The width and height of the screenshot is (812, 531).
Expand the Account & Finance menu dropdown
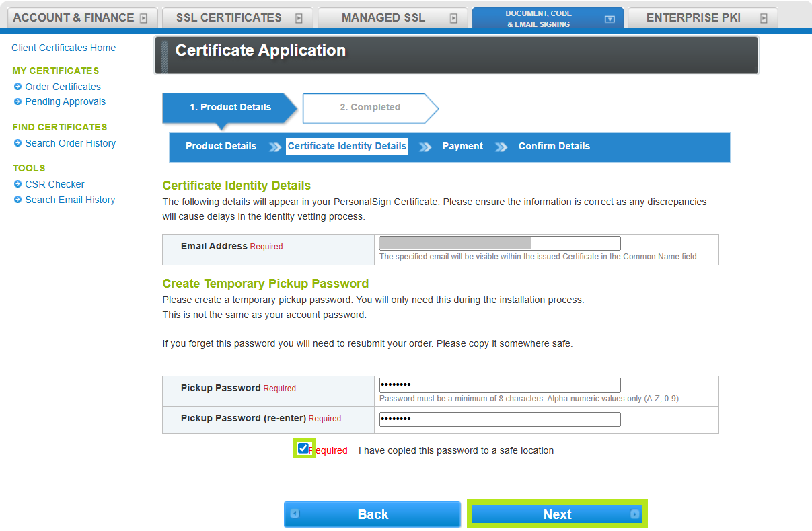[143, 17]
